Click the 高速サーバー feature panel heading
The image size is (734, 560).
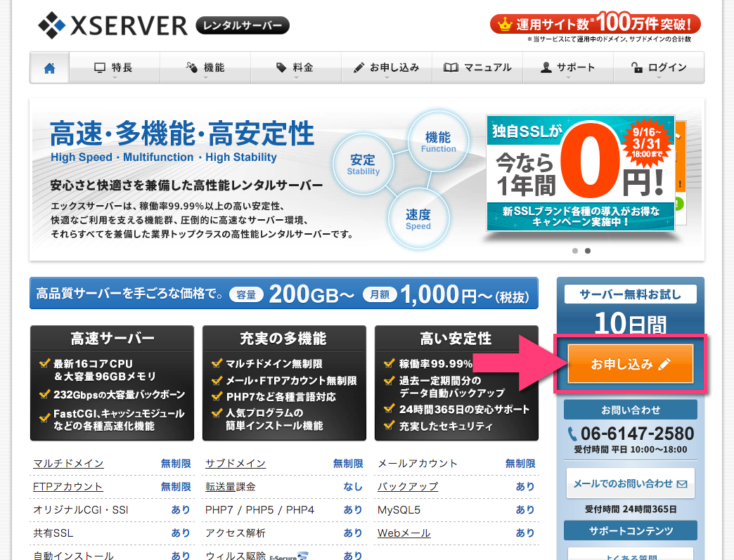pyautogui.click(x=112, y=338)
